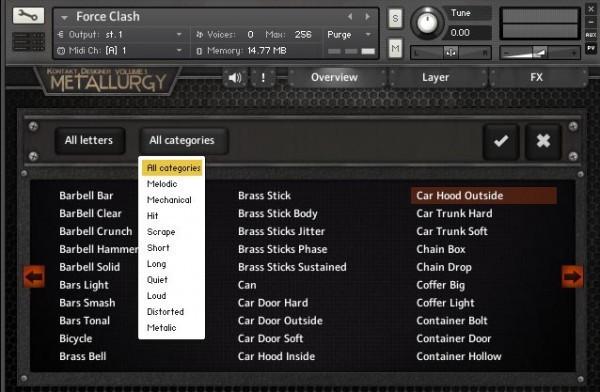The height and width of the screenshot is (392, 600).
Task: Click the pan center icon
Action: click(x=450, y=52)
